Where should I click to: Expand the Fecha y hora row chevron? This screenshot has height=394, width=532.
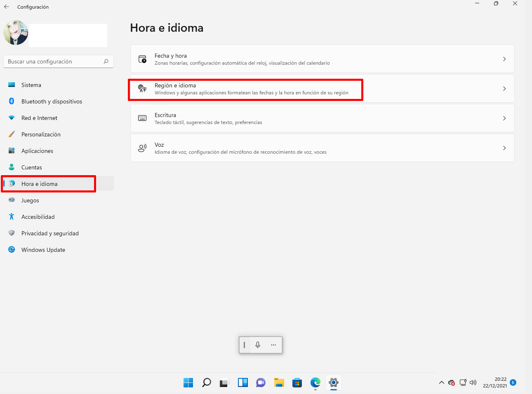(x=504, y=59)
